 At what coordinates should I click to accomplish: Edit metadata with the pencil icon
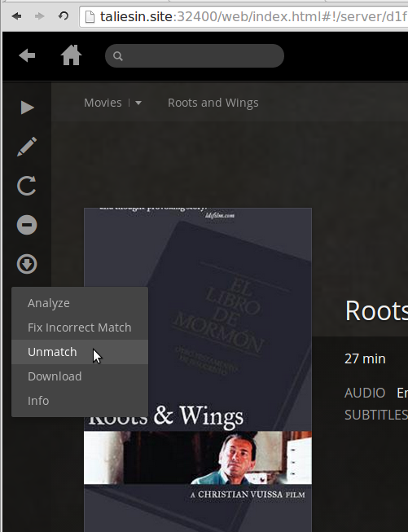pos(27,147)
